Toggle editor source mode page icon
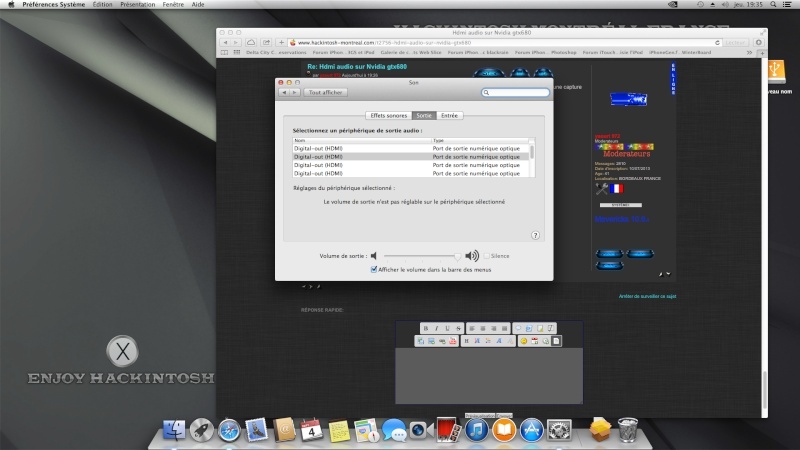This screenshot has width=800, height=450. [x=556, y=341]
